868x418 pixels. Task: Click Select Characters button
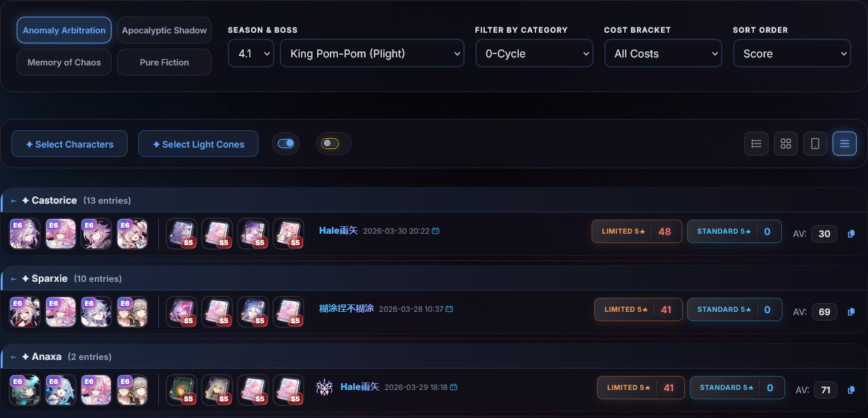69,144
